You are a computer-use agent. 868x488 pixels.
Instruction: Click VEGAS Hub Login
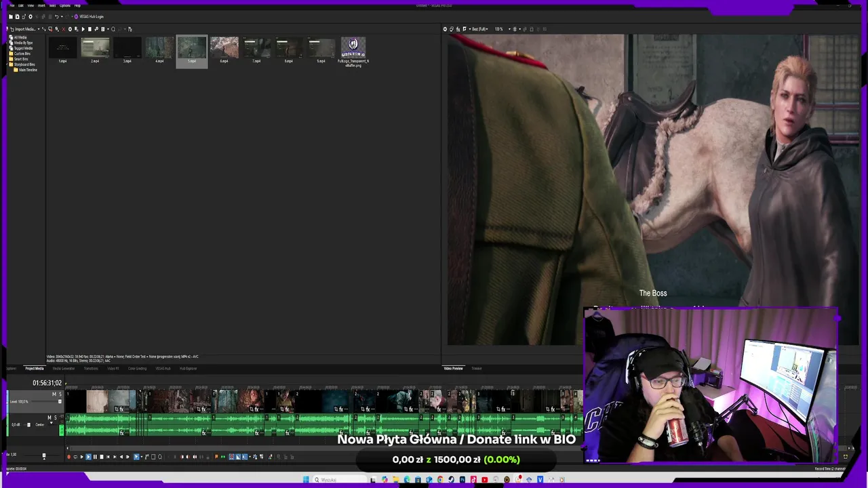(89, 16)
